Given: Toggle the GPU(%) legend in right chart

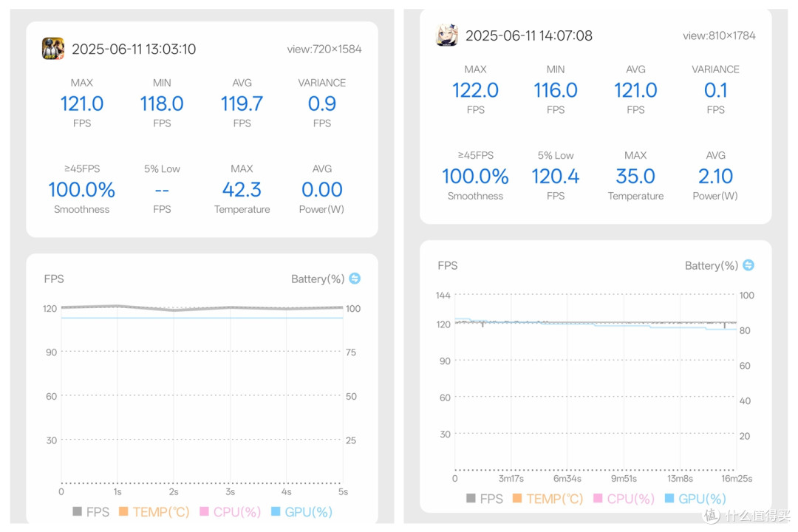Looking at the screenshot, I should 695,499.
